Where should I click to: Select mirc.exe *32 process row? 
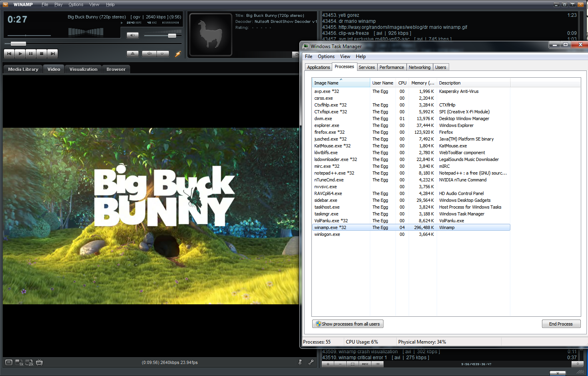411,166
